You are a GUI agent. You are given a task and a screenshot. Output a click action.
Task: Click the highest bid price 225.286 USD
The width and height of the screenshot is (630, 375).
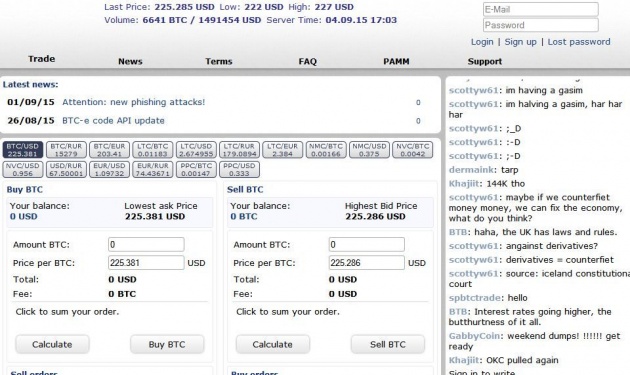coord(375,217)
